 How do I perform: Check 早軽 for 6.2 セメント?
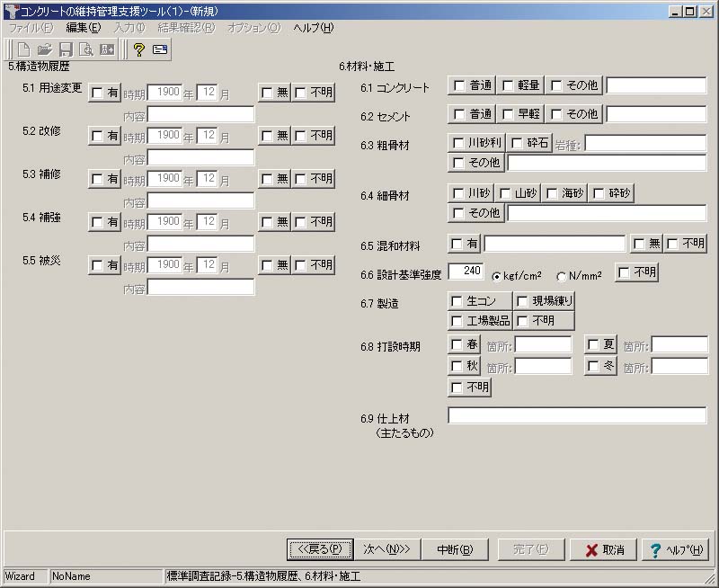point(520,114)
